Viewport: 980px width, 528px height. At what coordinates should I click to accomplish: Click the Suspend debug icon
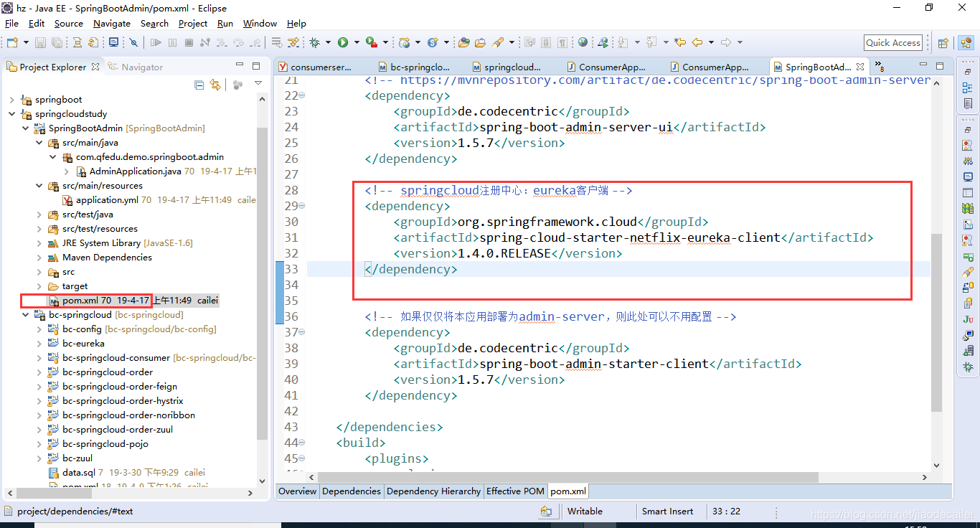(172, 42)
